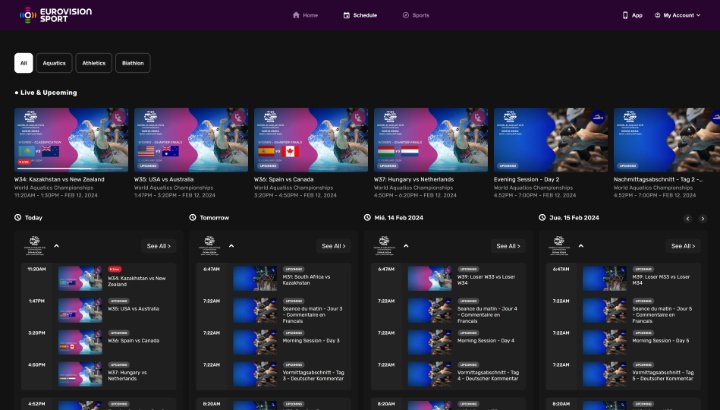Screen dimensions: 720x410
Task: Open W39 Loser W33 vs Loser W34 listing
Action: [449, 278]
